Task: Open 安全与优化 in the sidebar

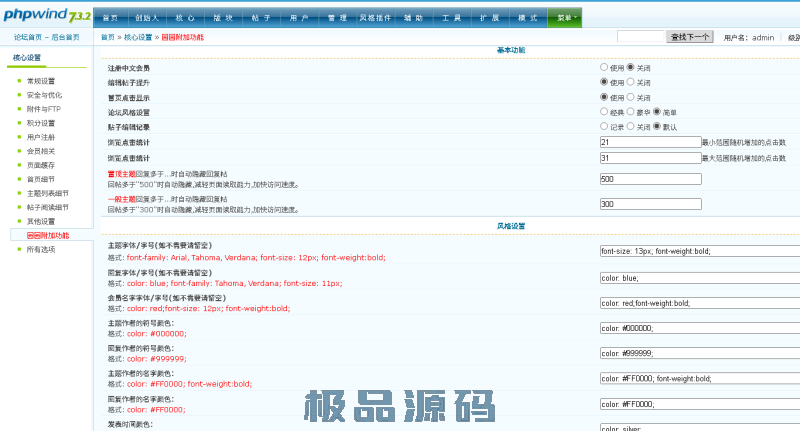Action: tap(44, 95)
